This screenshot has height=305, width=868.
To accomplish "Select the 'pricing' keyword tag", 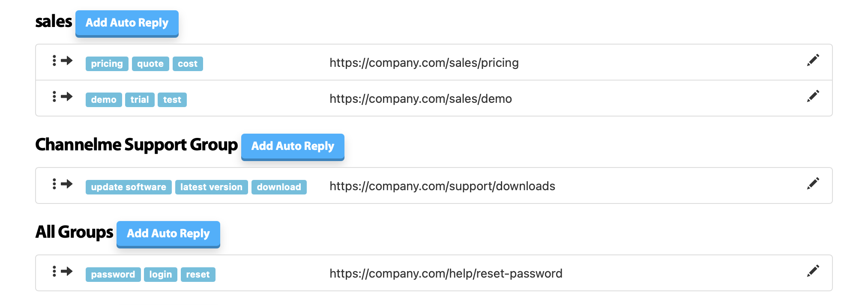I will pos(107,64).
